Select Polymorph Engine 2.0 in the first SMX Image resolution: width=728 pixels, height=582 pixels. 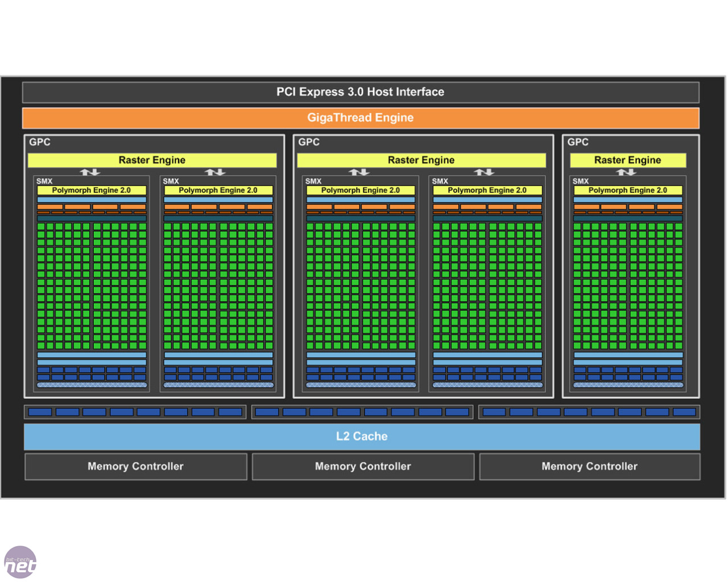(x=92, y=190)
